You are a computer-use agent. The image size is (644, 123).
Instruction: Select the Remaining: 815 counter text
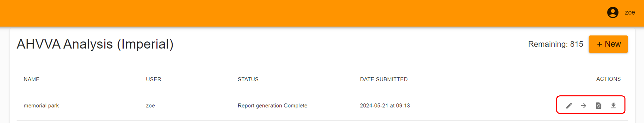pyautogui.click(x=555, y=44)
